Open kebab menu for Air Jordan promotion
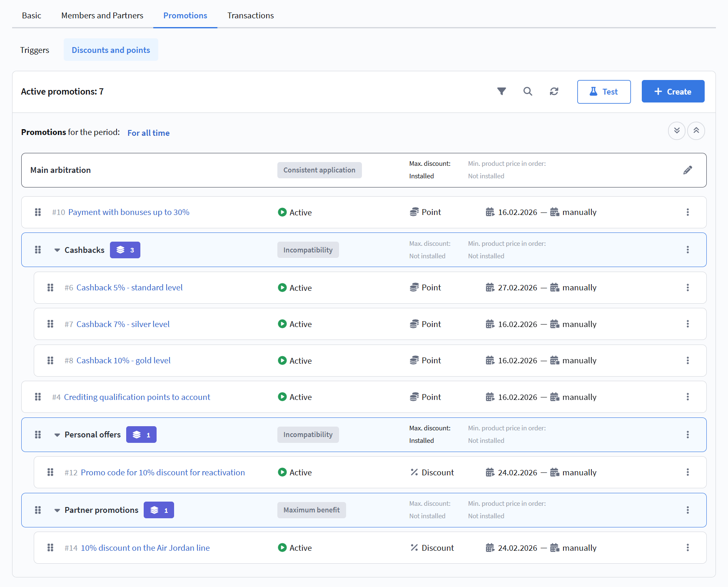 [688, 547]
